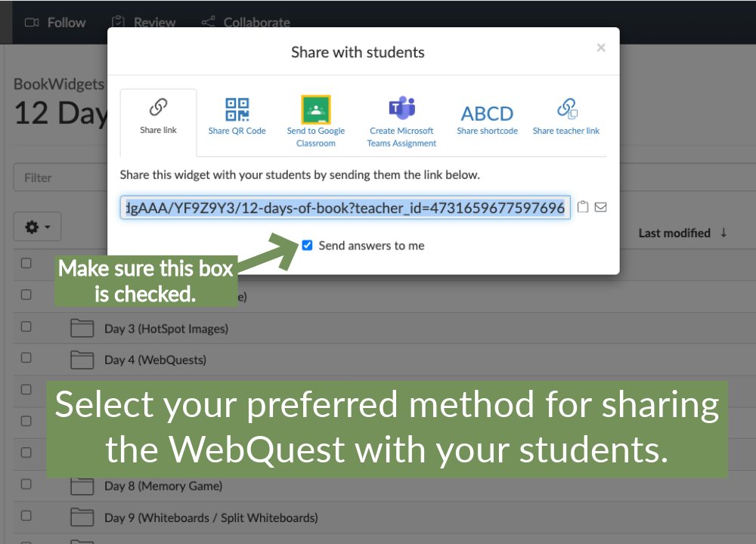Open the Day 9 (Whiteboards) folder
Viewport: 756px width, 544px height.
82,517
